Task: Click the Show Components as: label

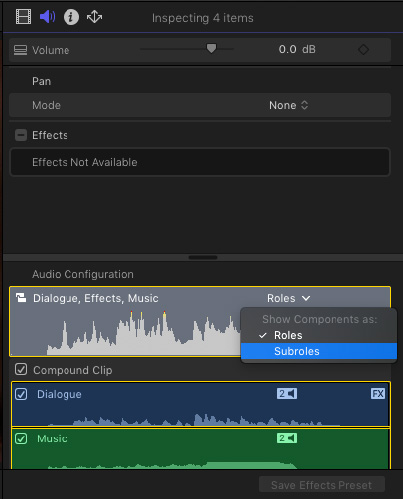Action: click(320, 319)
